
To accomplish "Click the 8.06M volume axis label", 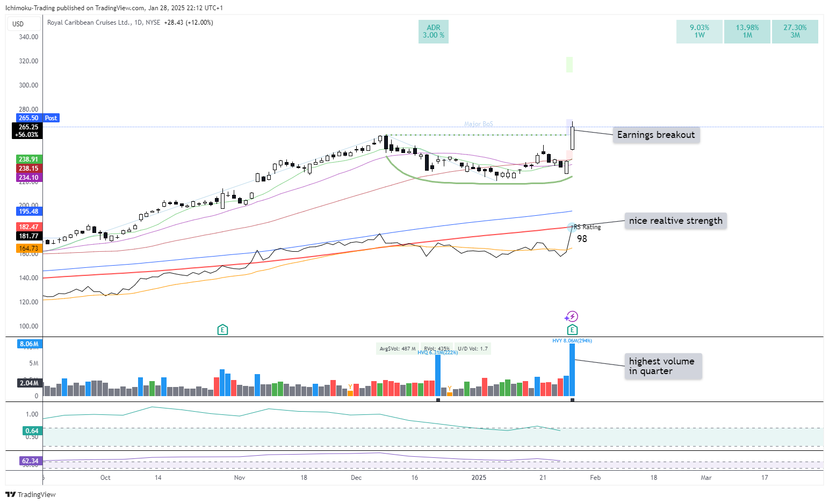I will point(29,344).
